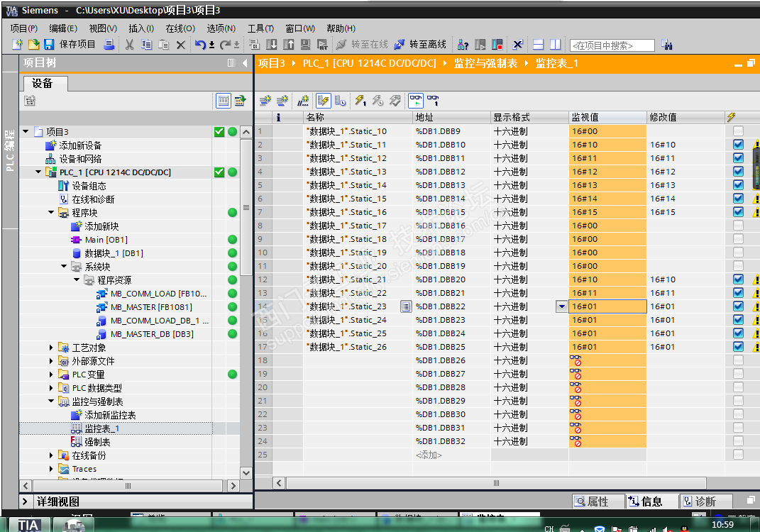Click the copy icon in toolbar
The height and width of the screenshot is (532, 760).
pyautogui.click(x=146, y=45)
